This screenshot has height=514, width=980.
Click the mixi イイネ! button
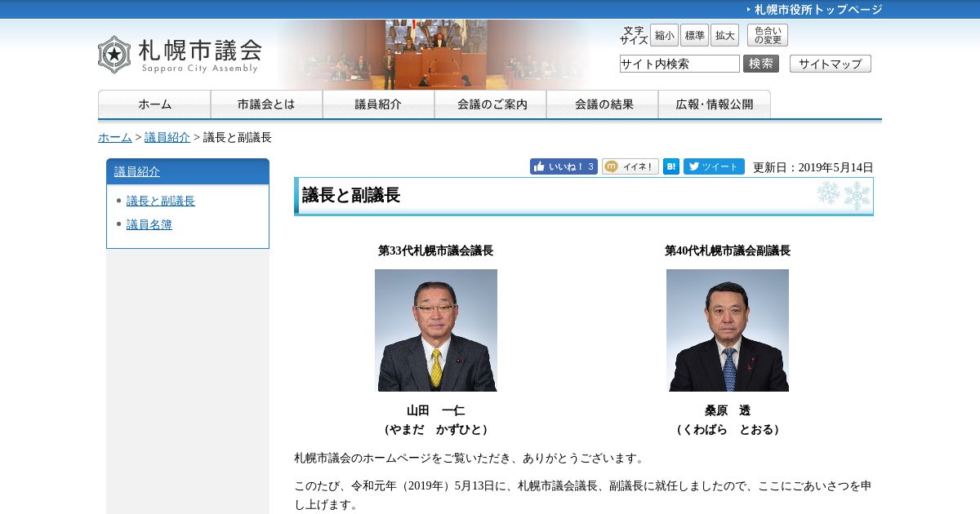pos(630,166)
